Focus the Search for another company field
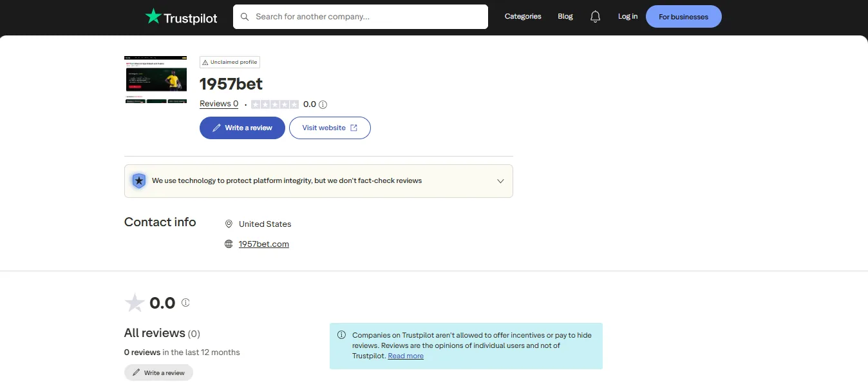868x386 pixels. (361, 17)
